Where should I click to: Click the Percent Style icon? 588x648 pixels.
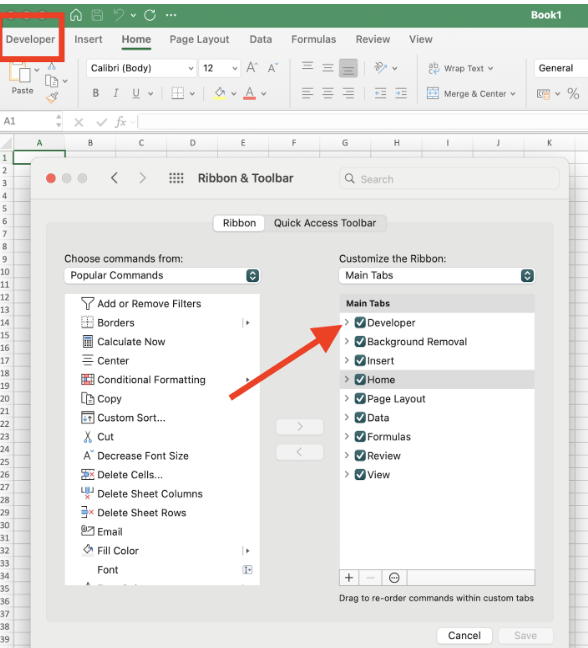(x=573, y=94)
